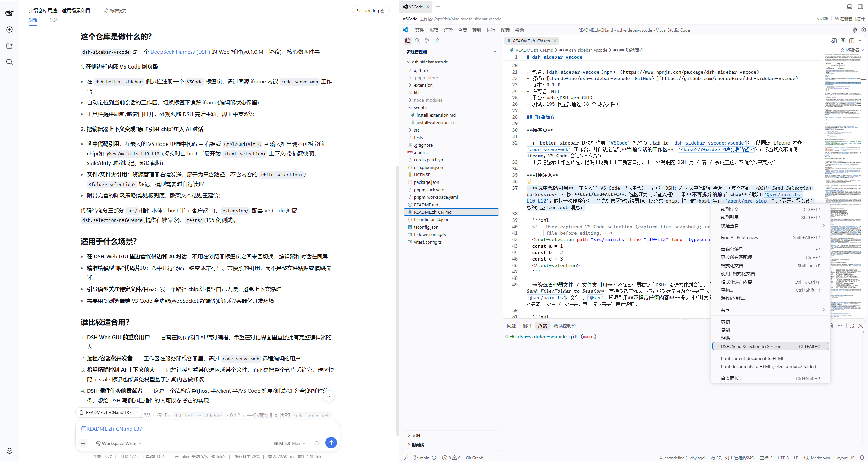Collapse the scripts folder
The height and width of the screenshot is (462, 868).
(x=420, y=108)
